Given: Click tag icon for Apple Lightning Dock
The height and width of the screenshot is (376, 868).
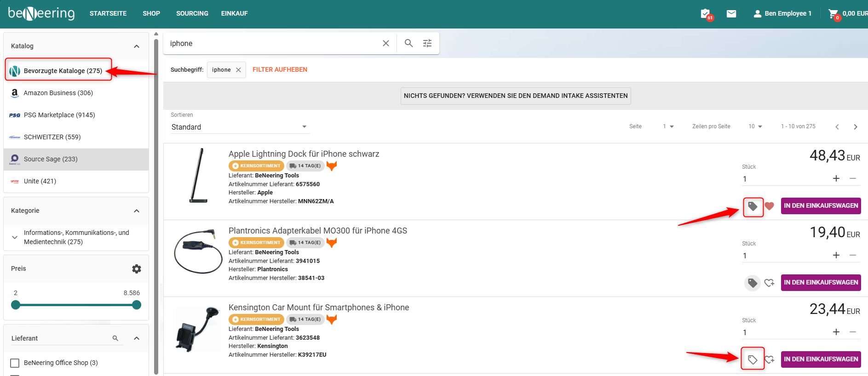Looking at the screenshot, I should tap(753, 206).
